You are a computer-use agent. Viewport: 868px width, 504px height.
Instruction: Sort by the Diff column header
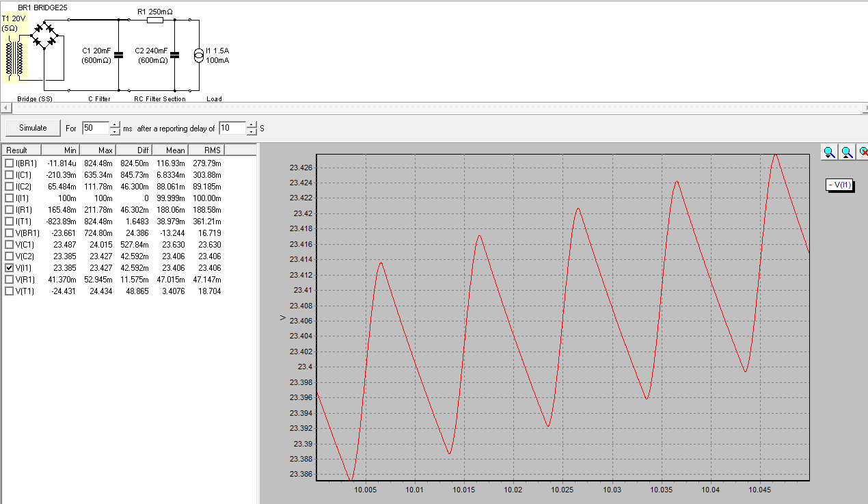pyautogui.click(x=133, y=150)
